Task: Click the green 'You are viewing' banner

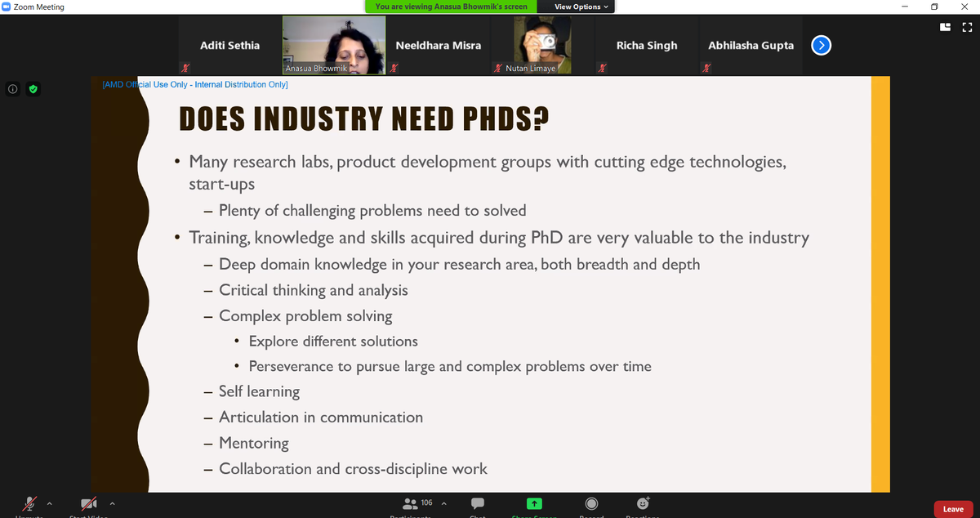Action: coord(451,7)
